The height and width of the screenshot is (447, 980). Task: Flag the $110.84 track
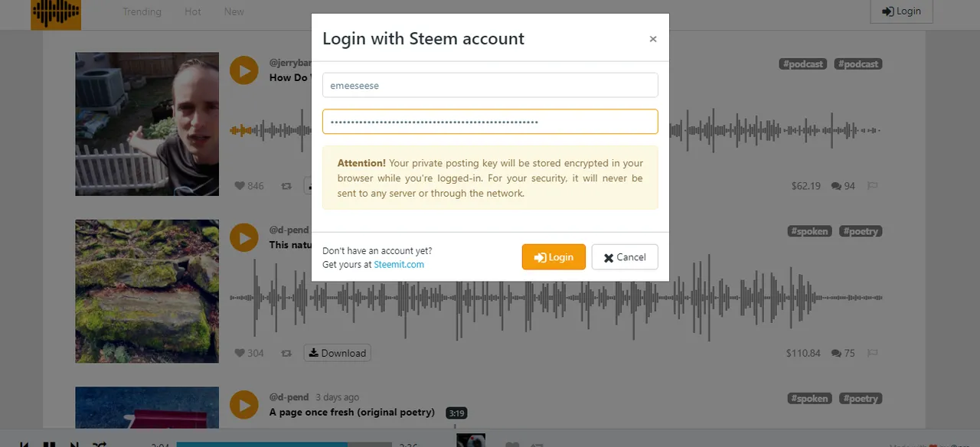point(873,353)
